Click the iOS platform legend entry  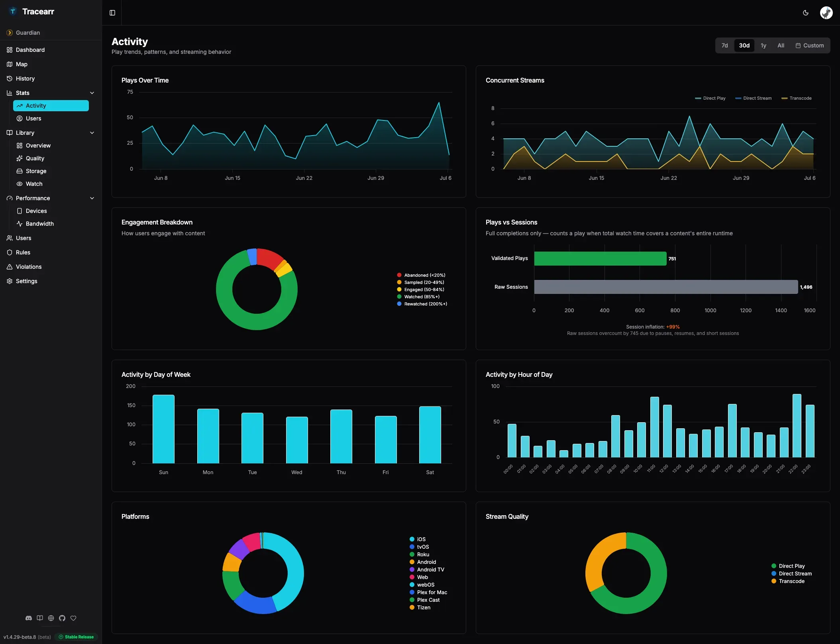(x=418, y=539)
